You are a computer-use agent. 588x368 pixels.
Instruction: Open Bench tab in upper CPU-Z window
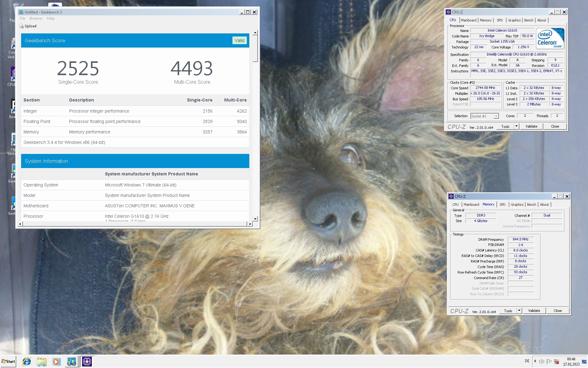coord(529,20)
